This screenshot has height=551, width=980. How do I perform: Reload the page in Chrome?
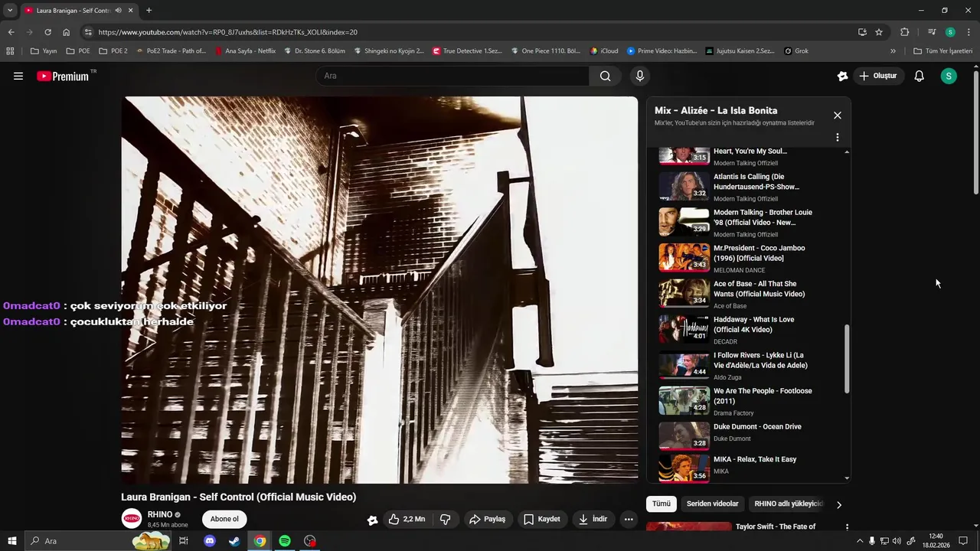[x=47, y=32]
